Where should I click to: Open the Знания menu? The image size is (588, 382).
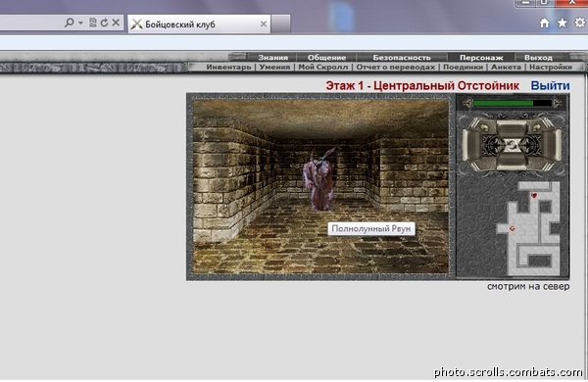coord(273,58)
